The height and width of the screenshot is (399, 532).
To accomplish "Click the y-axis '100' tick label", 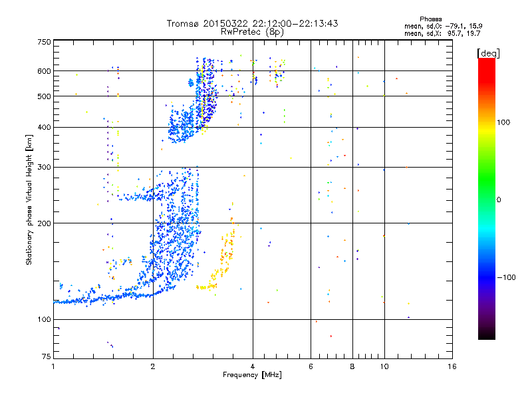I will pyautogui.click(x=44, y=320).
